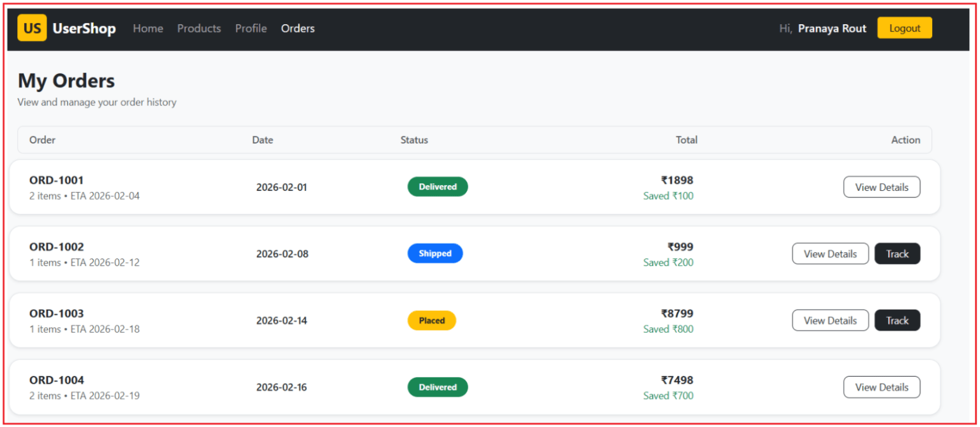The image size is (980, 427).
Task: Click the yellow Logout button
Action: coord(905,28)
